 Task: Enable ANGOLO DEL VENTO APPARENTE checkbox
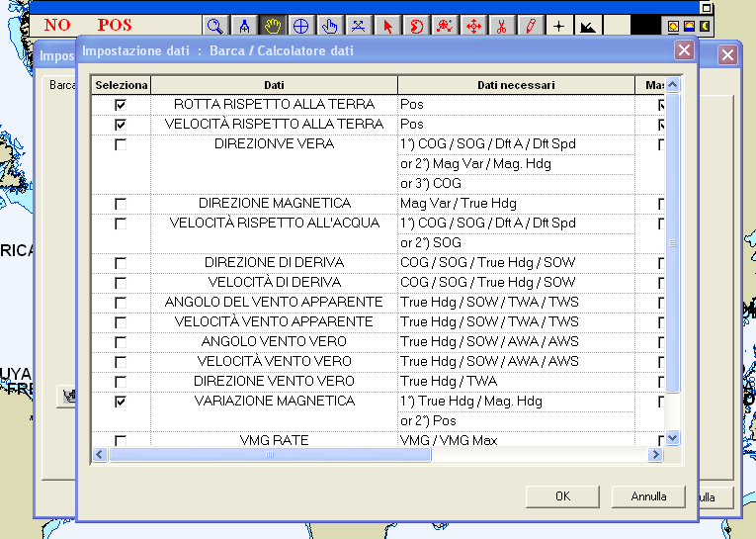tap(121, 303)
